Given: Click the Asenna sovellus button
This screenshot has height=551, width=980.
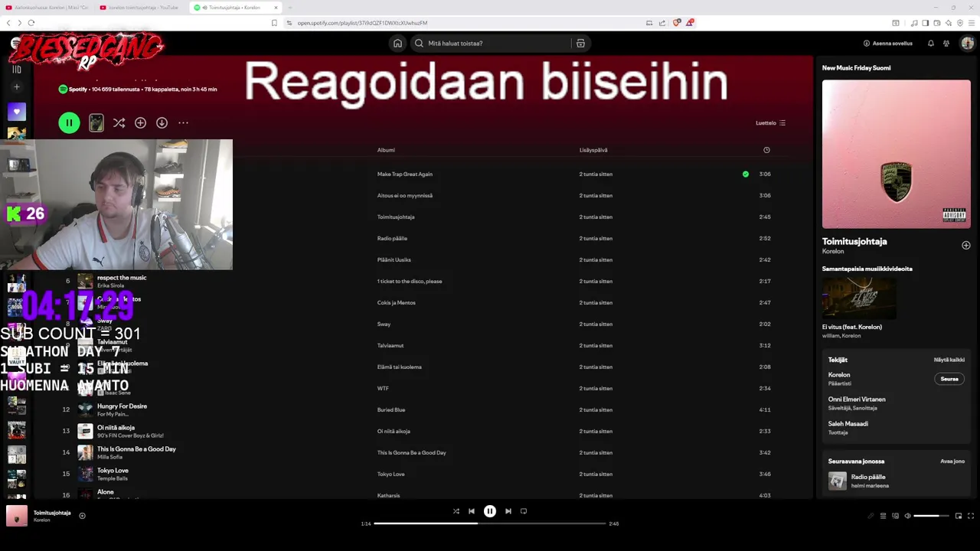Looking at the screenshot, I should [x=888, y=44].
